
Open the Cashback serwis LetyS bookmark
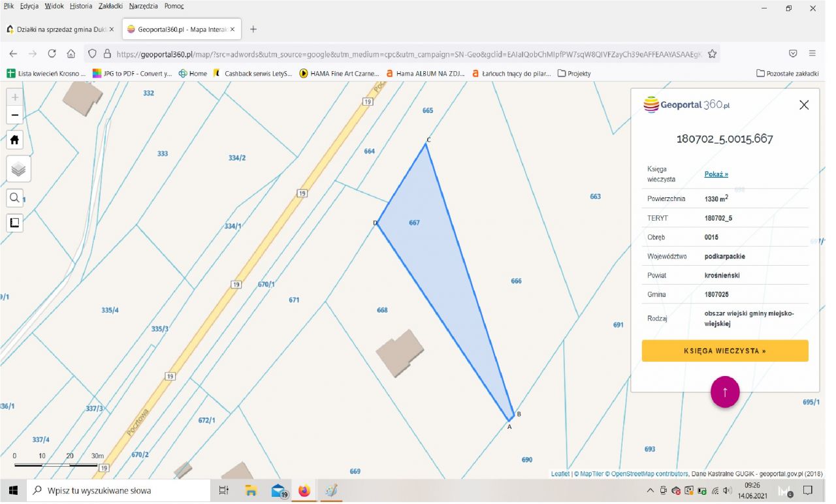(x=253, y=74)
